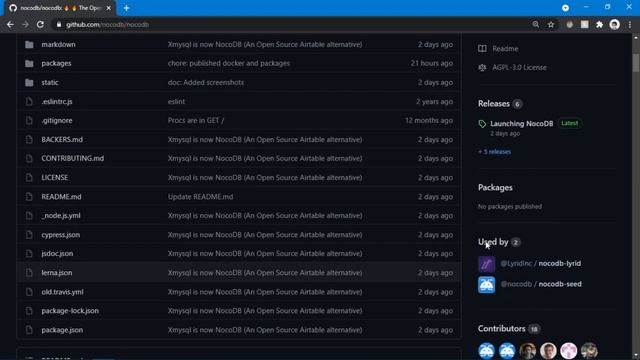The height and width of the screenshot is (360, 640).
Task: Open a new browser tab
Action: coord(126,8)
